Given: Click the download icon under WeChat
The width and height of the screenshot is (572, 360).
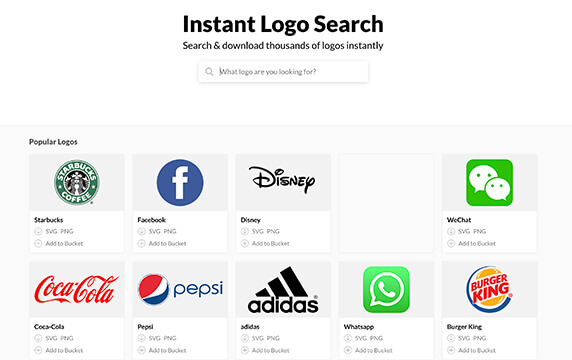Looking at the screenshot, I should click(451, 231).
